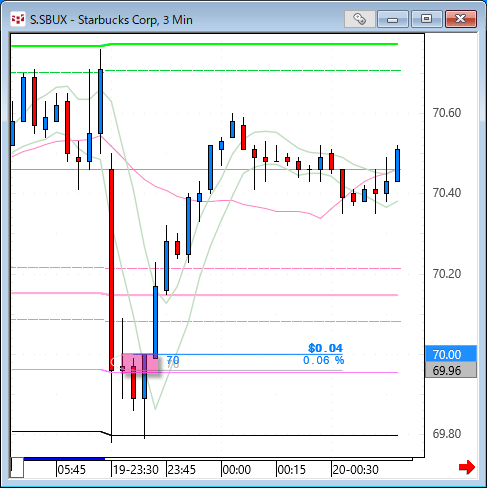
Task: Click the 05:45 time axis label
Action: [71, 470]
